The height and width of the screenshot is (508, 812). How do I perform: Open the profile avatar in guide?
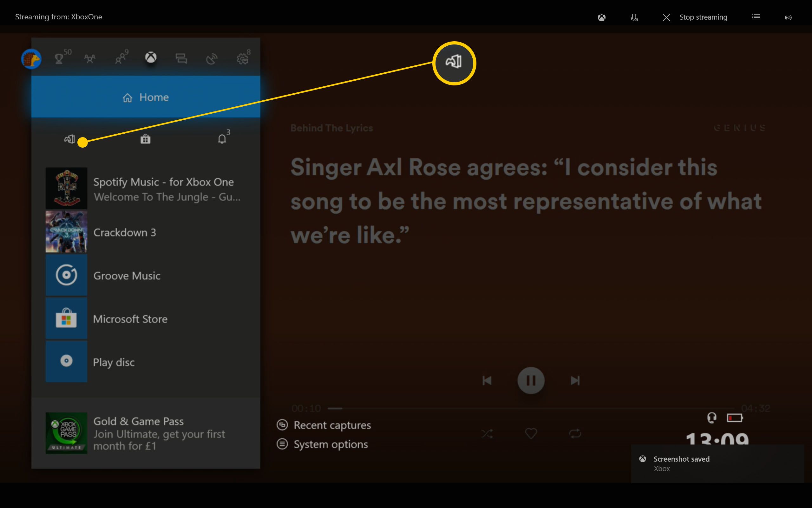31,59
